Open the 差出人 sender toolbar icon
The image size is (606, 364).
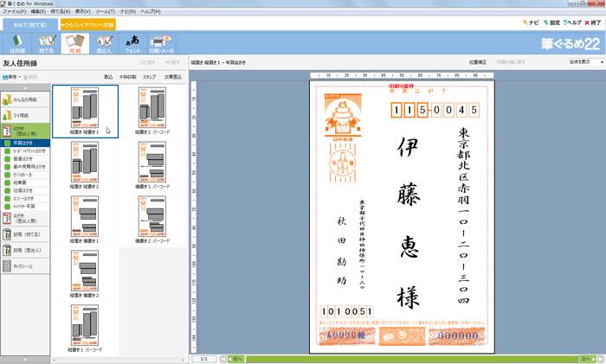tap(103, 42)
